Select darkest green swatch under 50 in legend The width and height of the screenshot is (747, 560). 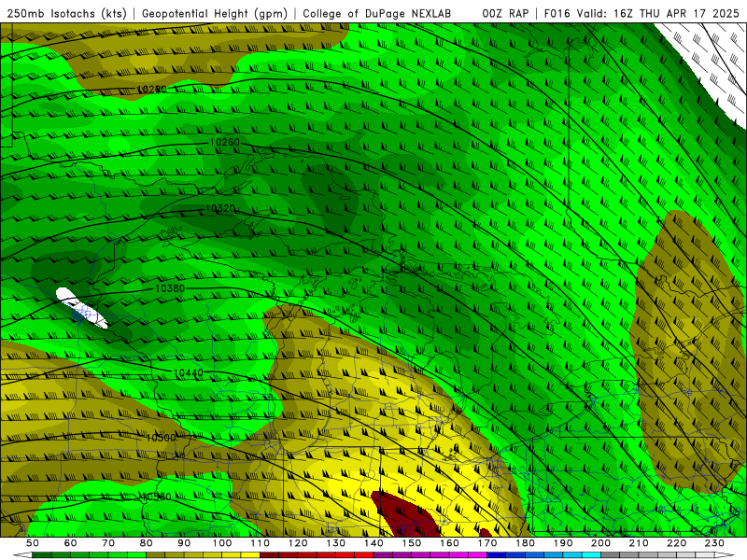[42, 555]
